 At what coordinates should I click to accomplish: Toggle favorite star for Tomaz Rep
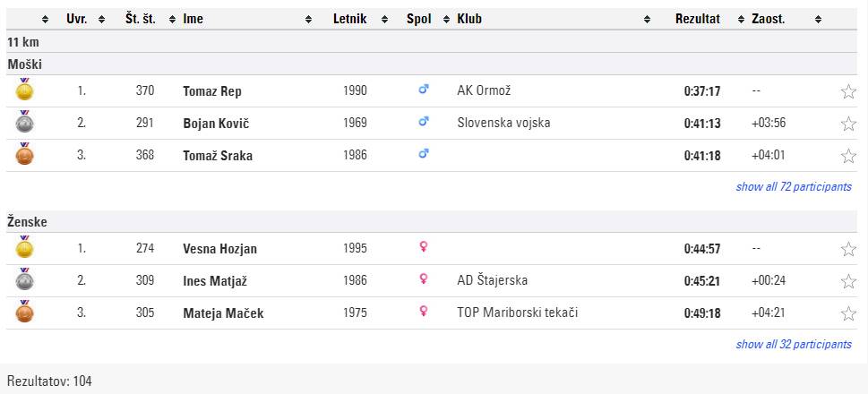848,91
